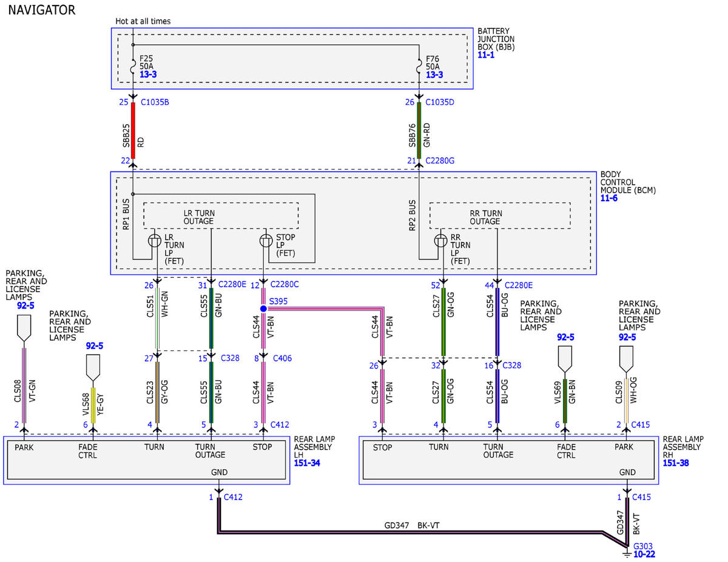
Task: Open the 151-34 link for Rear Lamp LH
Action: [307, 463]
